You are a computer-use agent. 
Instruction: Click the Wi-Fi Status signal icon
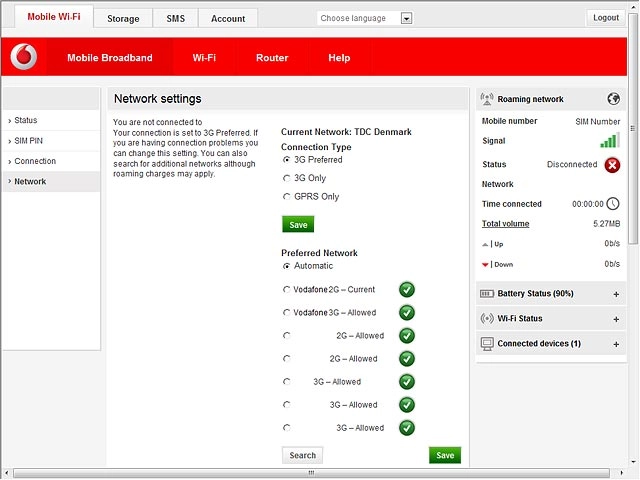(x=487, y=318)
